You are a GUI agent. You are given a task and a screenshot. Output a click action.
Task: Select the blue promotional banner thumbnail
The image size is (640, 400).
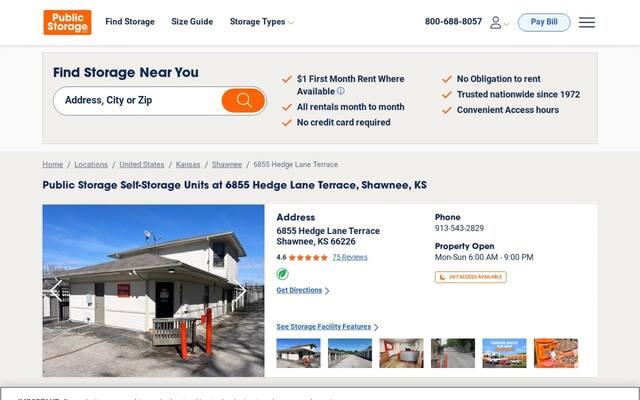(504, 353)
